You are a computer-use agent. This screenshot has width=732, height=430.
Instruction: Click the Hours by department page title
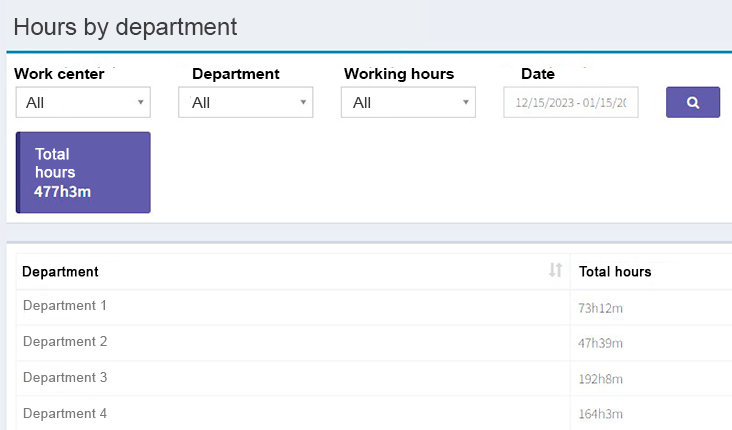pyautogui.click(x=125, y=27)
